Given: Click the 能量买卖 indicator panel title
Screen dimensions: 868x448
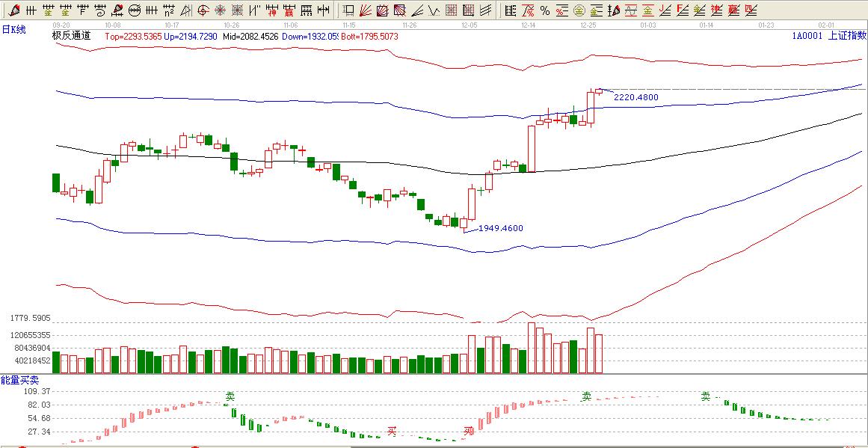Looking at the screenshot, I should pyautogui.click(x=19, y=381).
